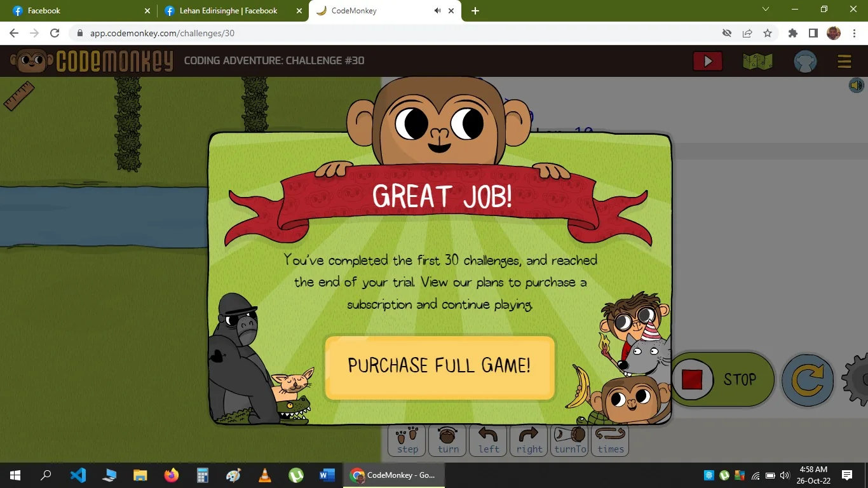The width and height of the screenshot is (868, 488).
Task: Open Microsoft Word from the taskbar
Action: 327,475
